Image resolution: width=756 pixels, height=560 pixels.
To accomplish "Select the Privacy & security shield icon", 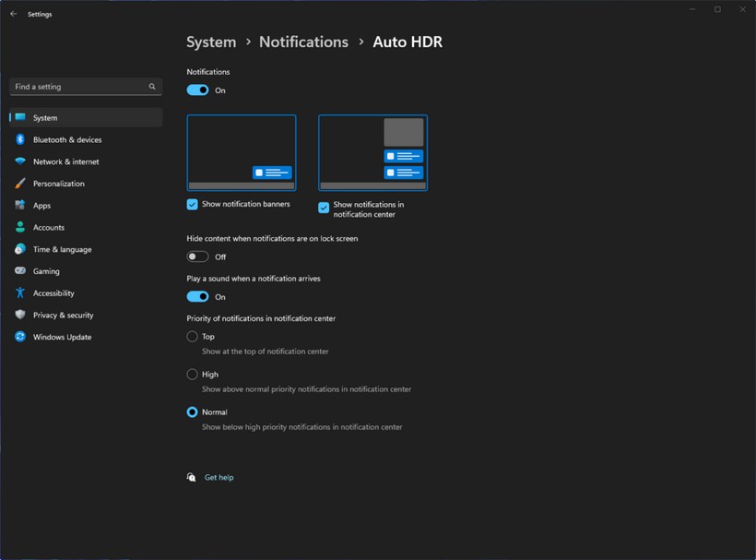I will point(20,315).
